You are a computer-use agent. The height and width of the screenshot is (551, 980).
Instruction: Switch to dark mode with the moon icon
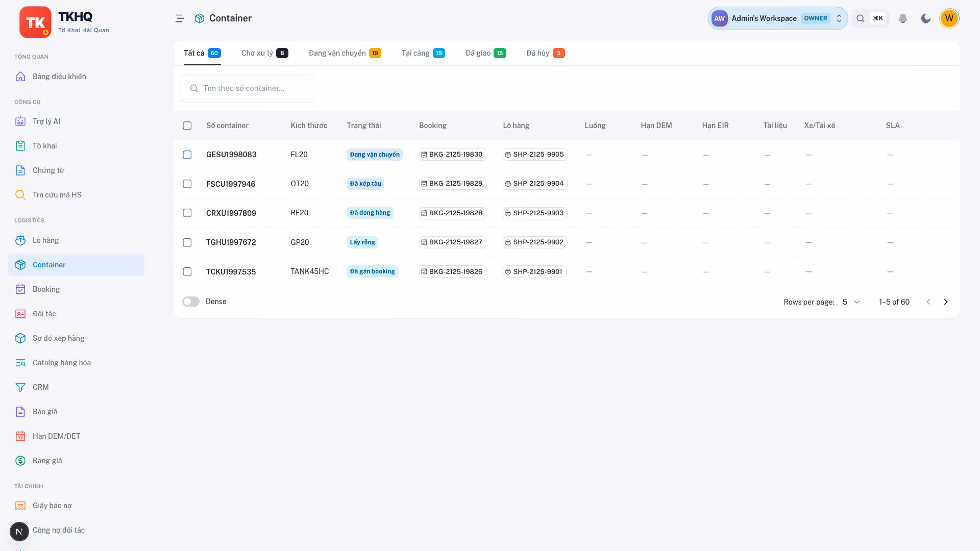[925, 18]
